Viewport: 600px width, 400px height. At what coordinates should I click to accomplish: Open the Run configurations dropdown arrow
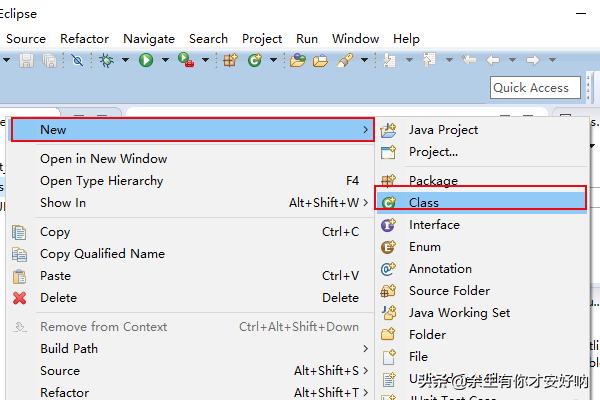[165, 60]
